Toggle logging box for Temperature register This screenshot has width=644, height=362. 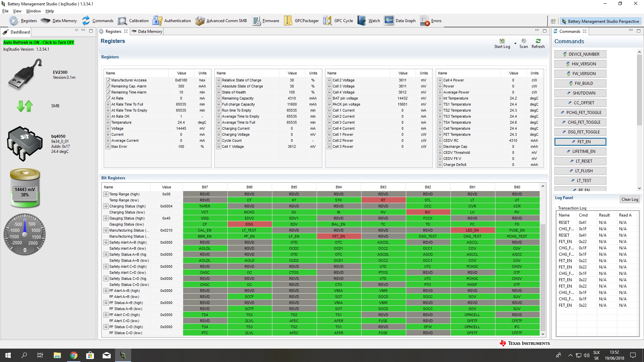(x=108, y=122)
